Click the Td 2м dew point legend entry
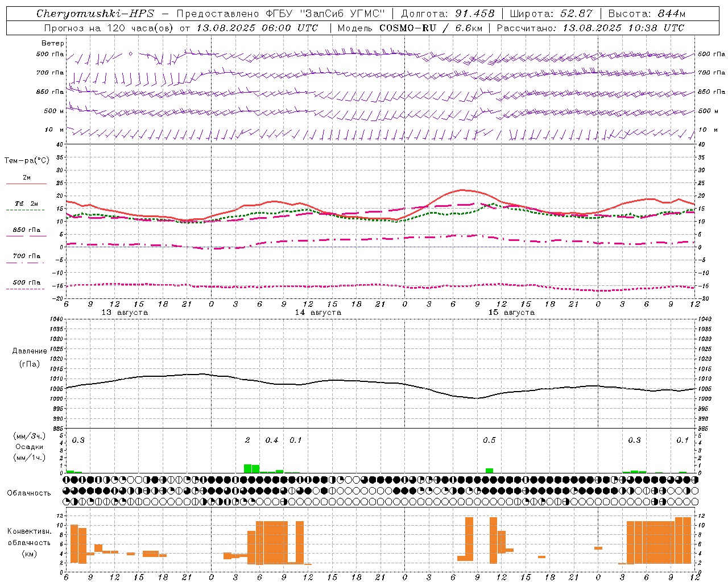 [x=26, y=206]
